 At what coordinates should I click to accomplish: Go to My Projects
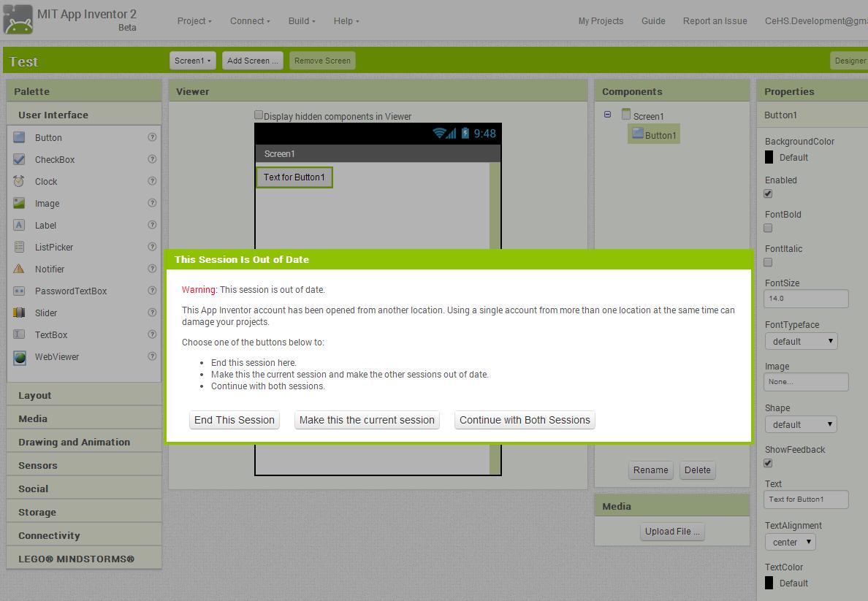[x=601, y=21]
